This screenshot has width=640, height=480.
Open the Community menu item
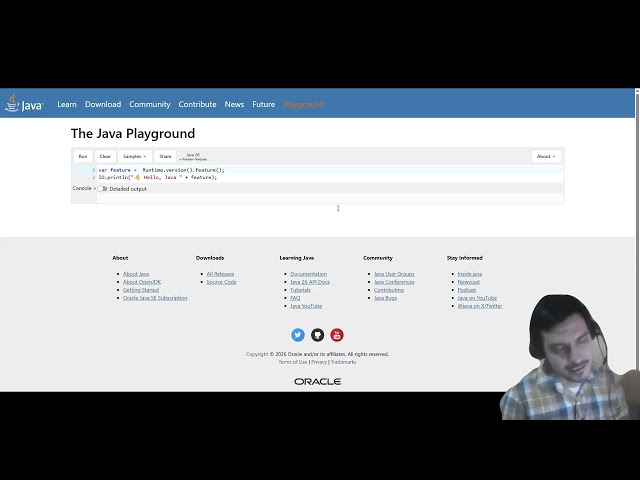pos(150,104)
